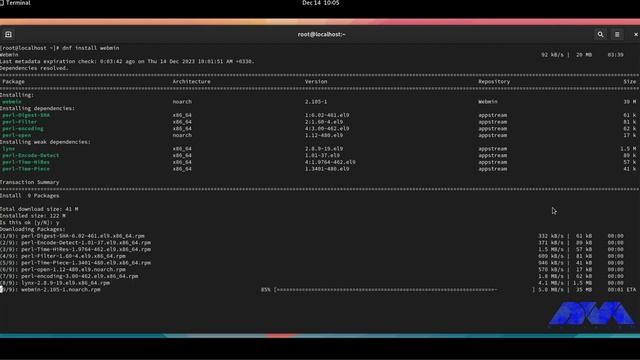Viewport: 640px width, 360px height.
Task: Click the green webmin package name in table
Action: [12, 102]
